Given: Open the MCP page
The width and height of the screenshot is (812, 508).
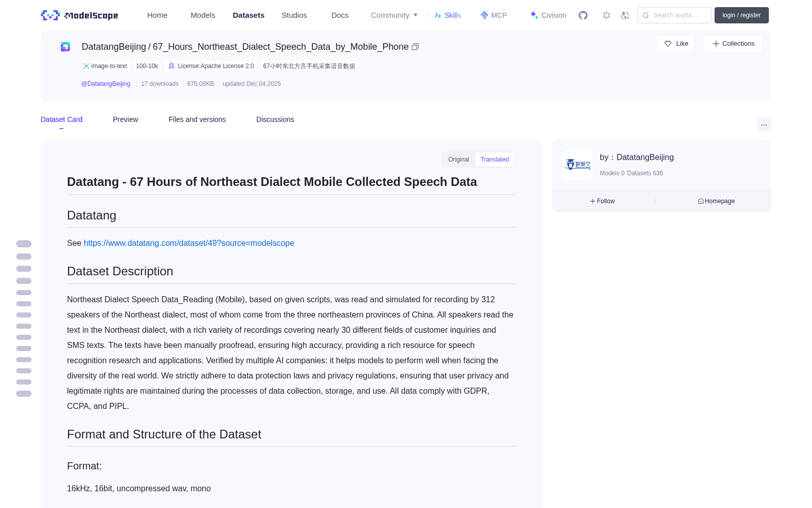Looking at the screenshot, I should coord(494,15).
